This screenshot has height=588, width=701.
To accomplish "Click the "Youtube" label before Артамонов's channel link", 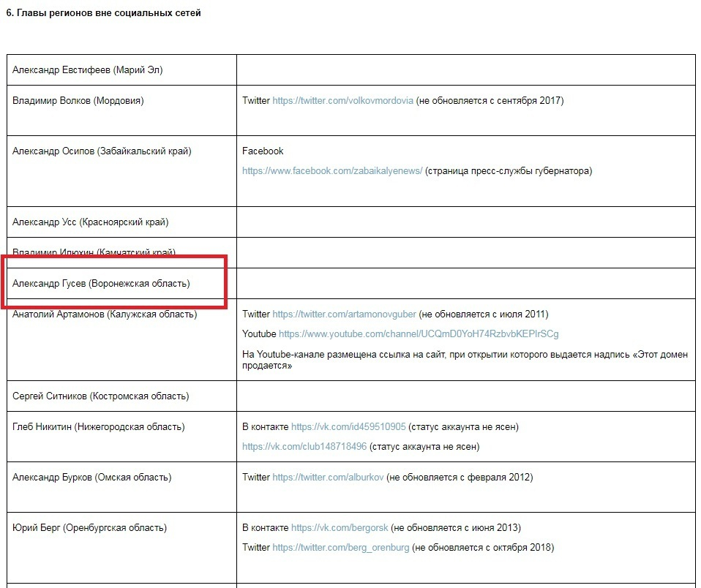I will 259,334.
